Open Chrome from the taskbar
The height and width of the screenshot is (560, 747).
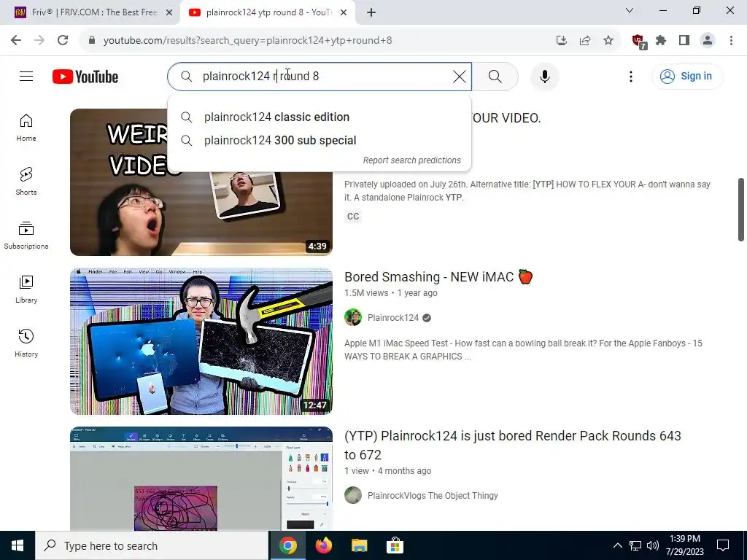coord(287,545)
